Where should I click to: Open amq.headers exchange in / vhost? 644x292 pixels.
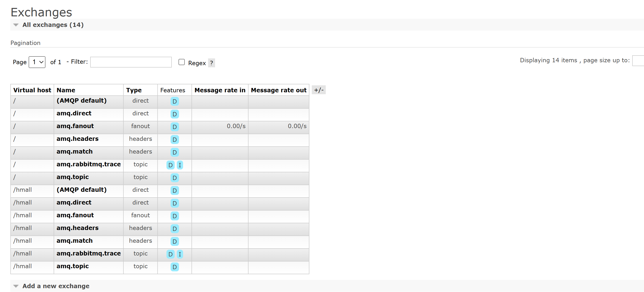click(x=77, y=139)
